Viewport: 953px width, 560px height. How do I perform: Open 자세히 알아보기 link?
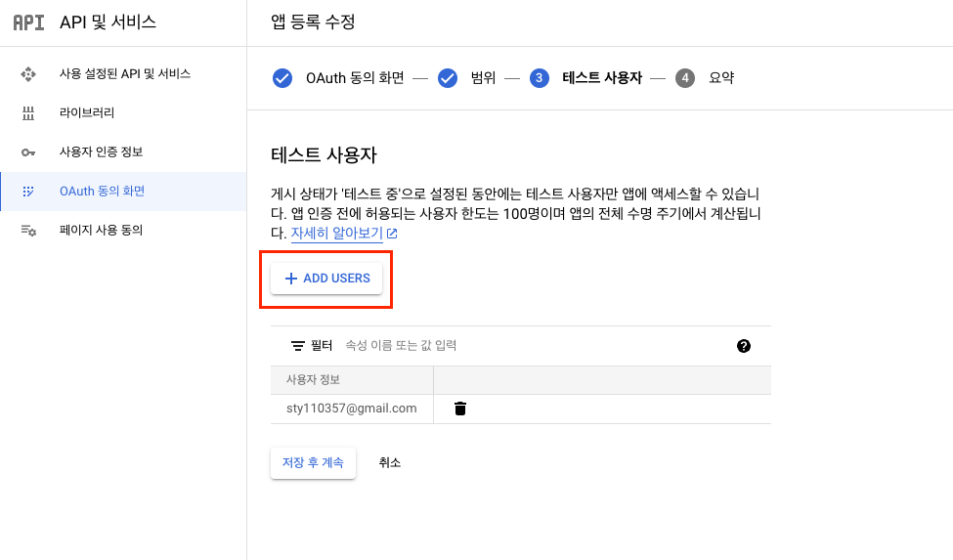coord(336,234)
